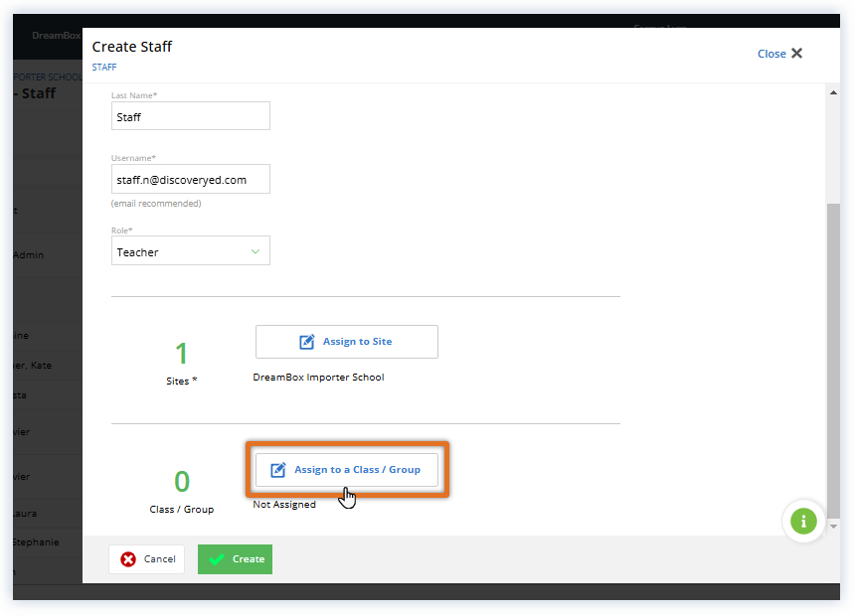
Task: Click the checkmark icon on Create
Action: point(217,559)
